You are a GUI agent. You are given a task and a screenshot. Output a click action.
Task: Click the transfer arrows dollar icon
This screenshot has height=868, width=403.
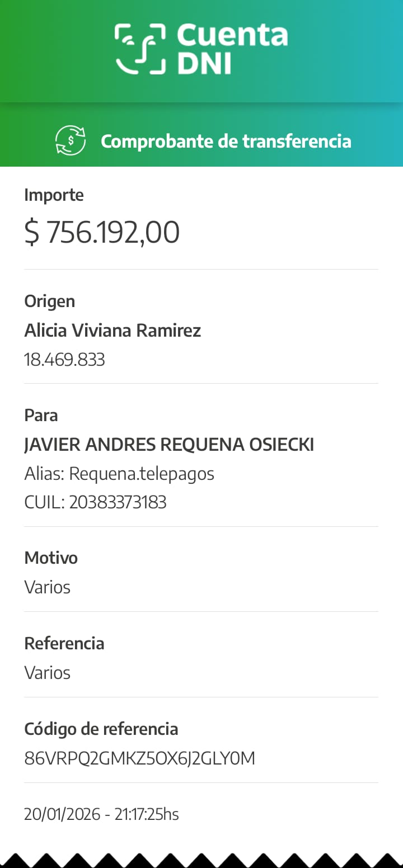tap(71, 141)
